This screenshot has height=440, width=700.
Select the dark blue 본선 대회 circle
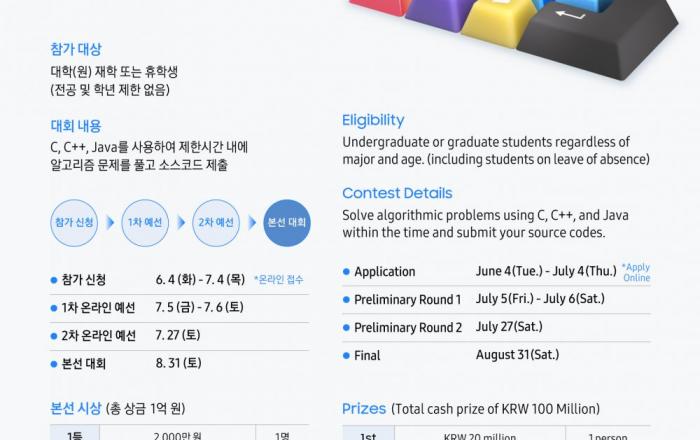click(287, 223)
